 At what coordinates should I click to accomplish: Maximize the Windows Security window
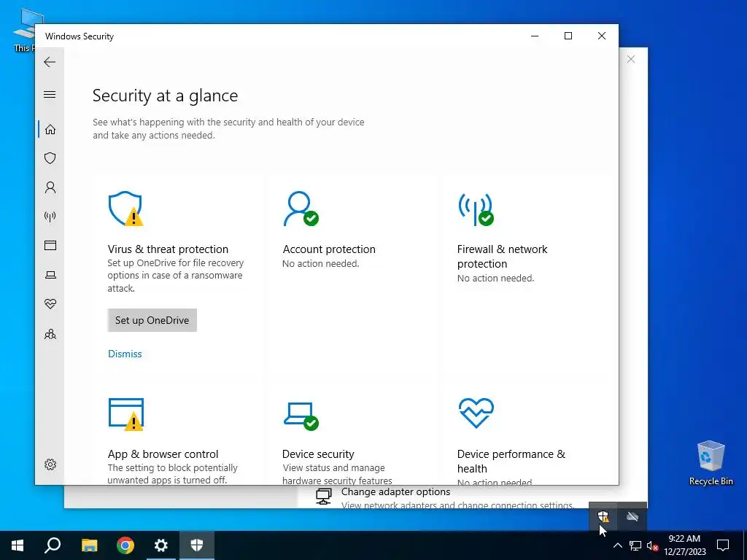[568, 36]
